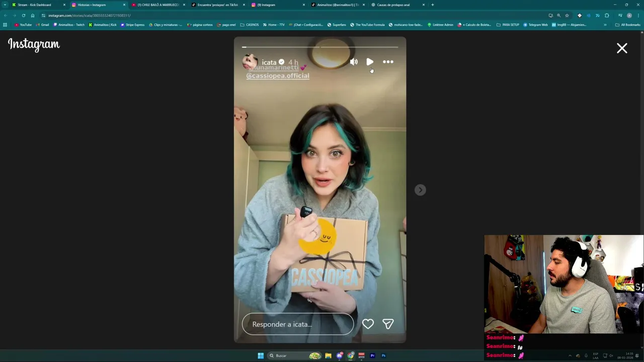Share the story with paper plane icon

388,324
